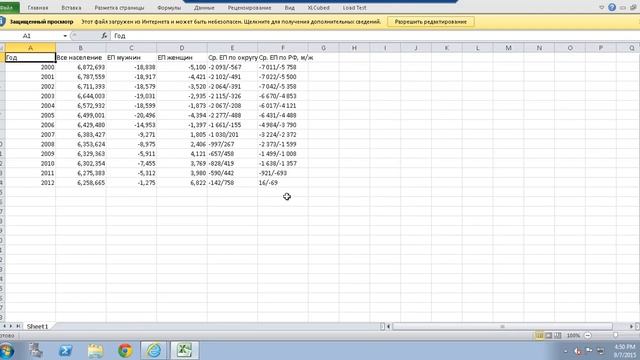Click the next sheet navigation arrow

pos(11,326)
